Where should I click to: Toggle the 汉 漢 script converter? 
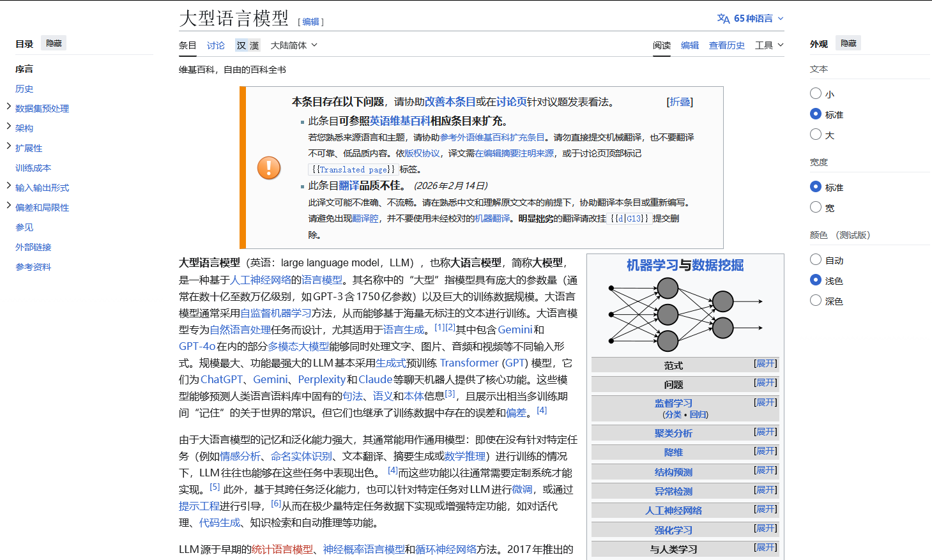click(x=248, y=45)
